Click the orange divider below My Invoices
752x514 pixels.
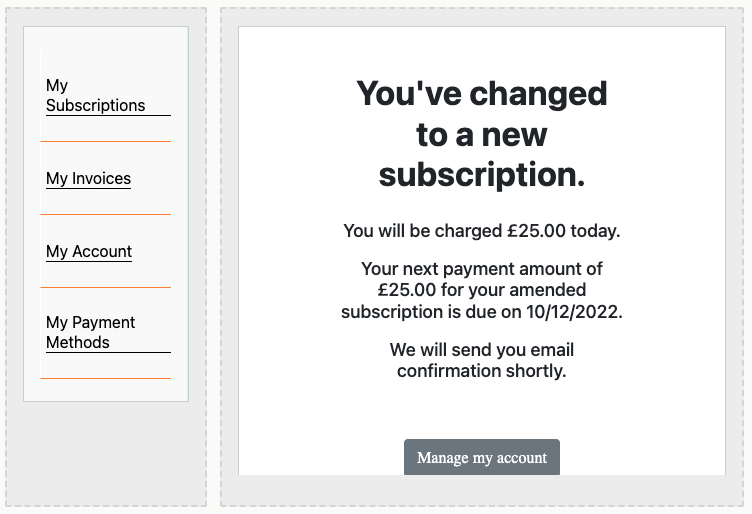[x=105, y=214]
